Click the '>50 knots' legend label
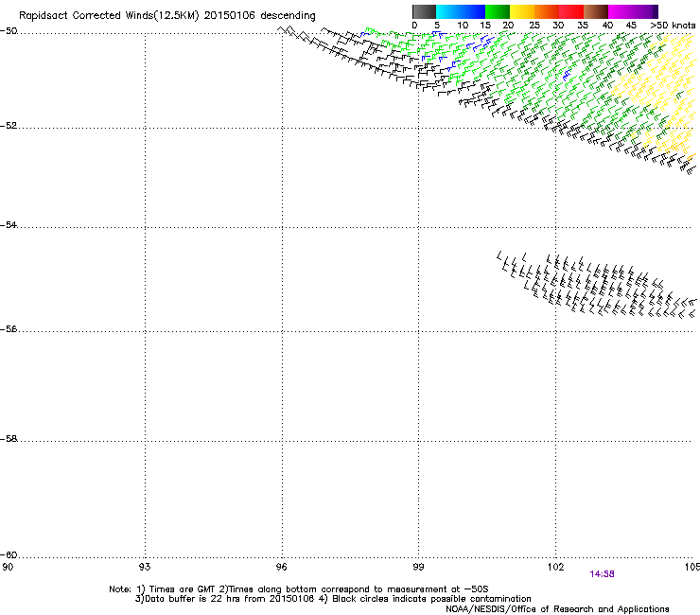Viewport: 700px width, 615px height. click(673, 26)
